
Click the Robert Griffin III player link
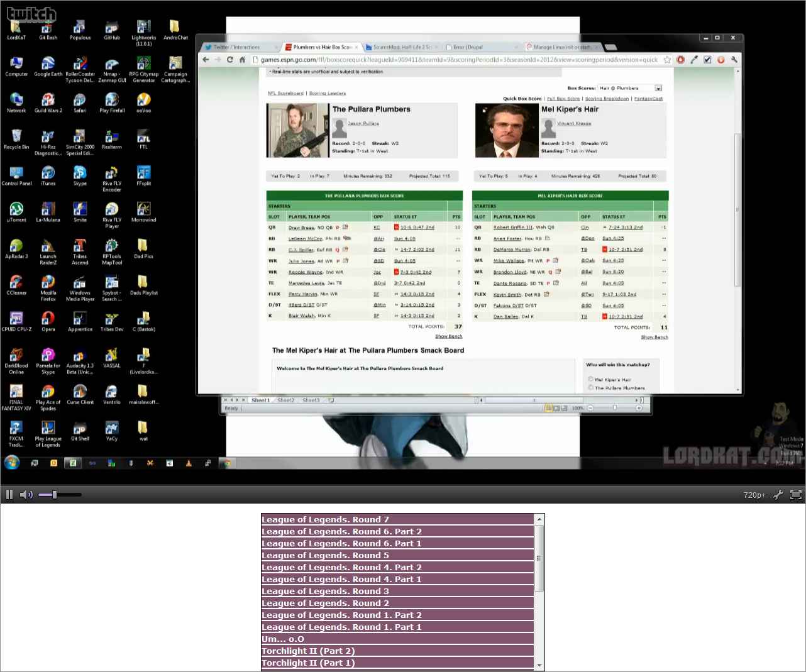[513, 228]
